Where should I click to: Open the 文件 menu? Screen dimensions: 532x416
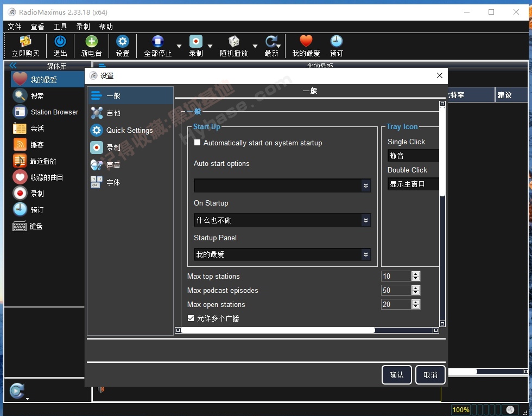(15, 27)
